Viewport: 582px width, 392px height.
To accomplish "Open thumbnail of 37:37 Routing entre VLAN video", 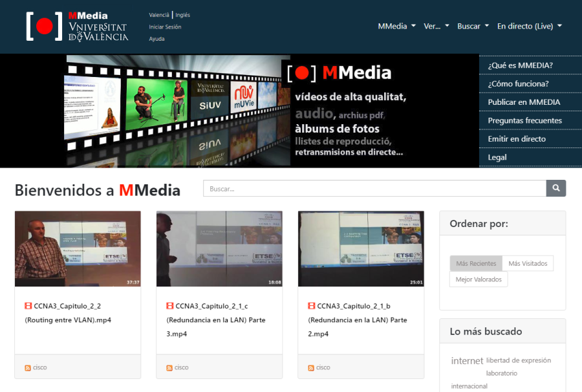I will coord(78,248).
